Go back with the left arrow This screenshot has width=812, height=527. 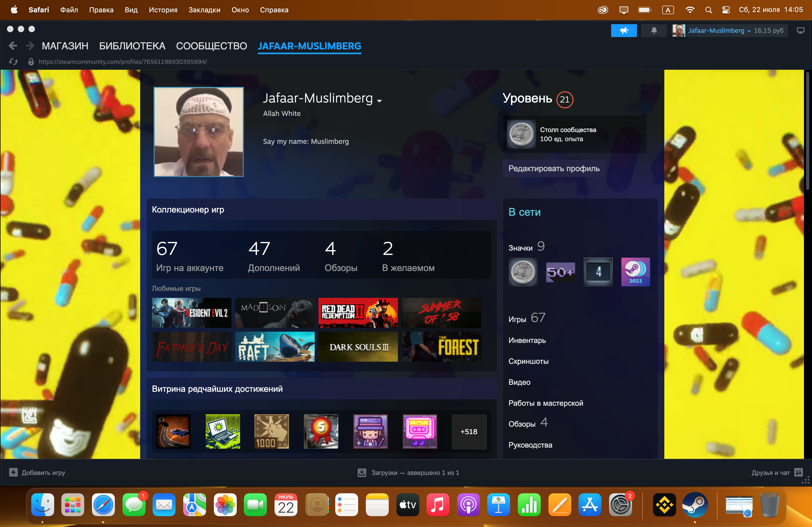(x=13, y=46)
